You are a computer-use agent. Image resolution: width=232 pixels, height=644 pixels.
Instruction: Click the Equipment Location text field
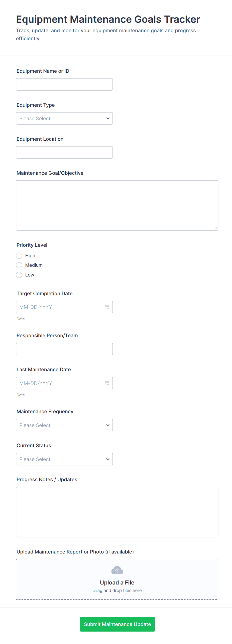(x=64, y=152)
